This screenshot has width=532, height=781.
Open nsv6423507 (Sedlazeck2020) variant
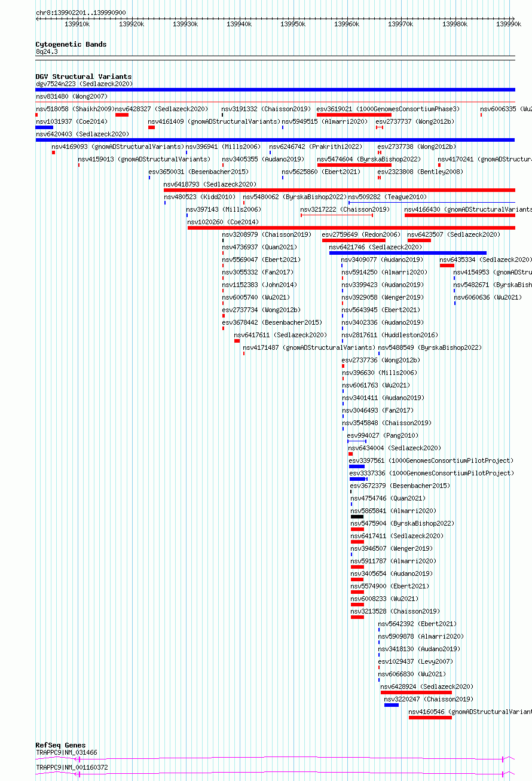coord(454,234)
